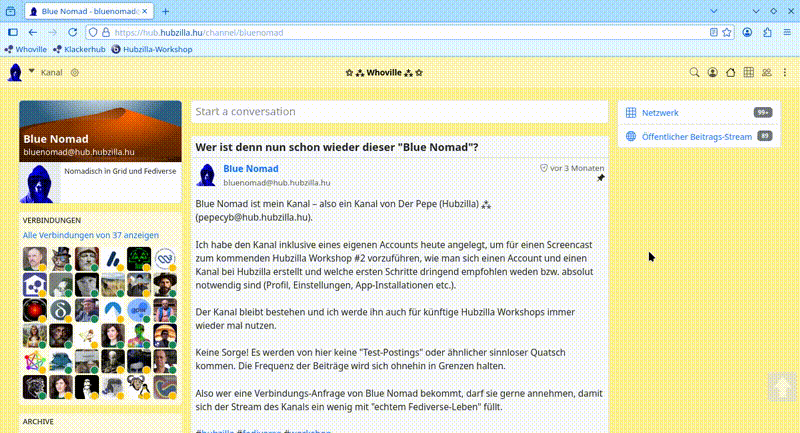Viewport: 800px width, 433px height.
Task: Click the 'Start a conversation' field
Action: point(398,112)
